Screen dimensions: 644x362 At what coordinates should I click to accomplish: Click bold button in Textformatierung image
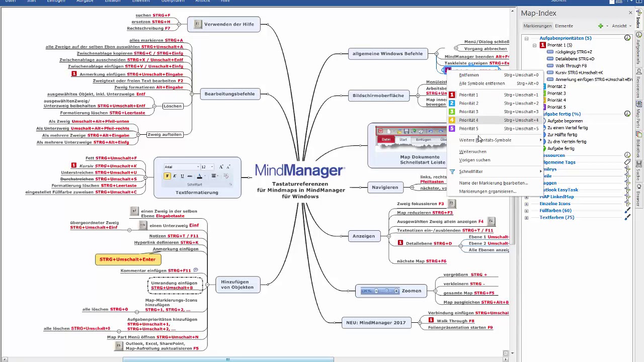point(168,176)
